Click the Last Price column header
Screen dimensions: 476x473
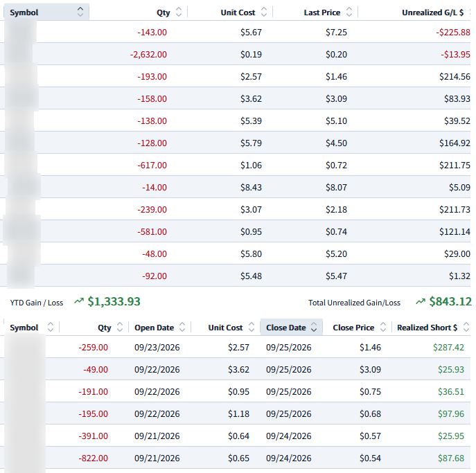[322, 12]
